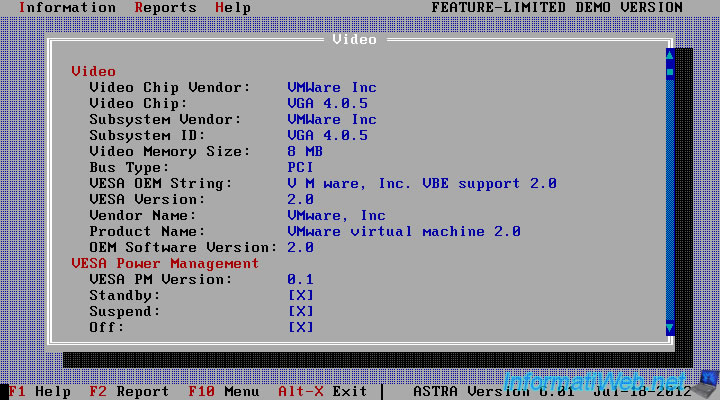720x400 pixels.
Task: Click the FEATURE-LIMITED DEMO VERSION text
Action: 557,8
